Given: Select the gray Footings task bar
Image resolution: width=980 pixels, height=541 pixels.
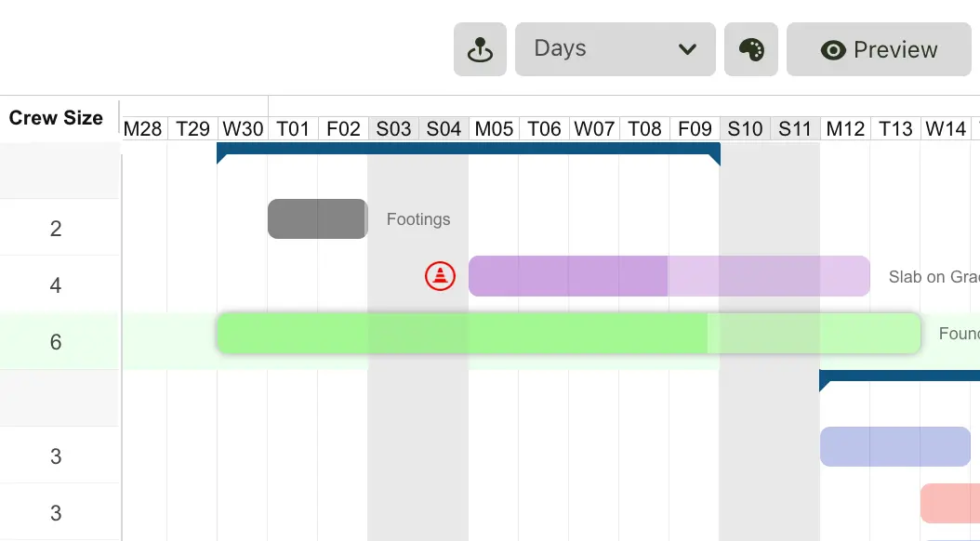Looking at the screenshot, I should 317,218.
